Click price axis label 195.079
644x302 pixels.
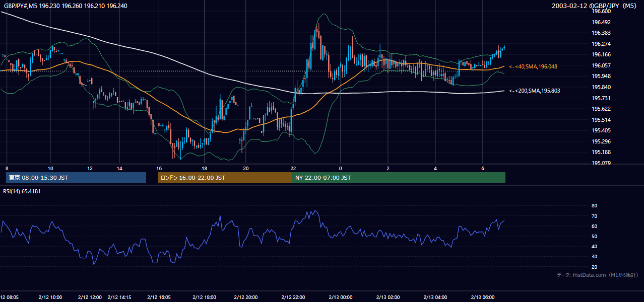pyautogui.click(x=601, y=163)
